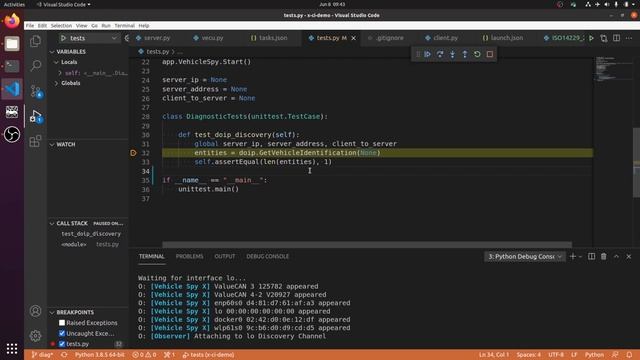Open the Terminal menu

coord(124,25)
